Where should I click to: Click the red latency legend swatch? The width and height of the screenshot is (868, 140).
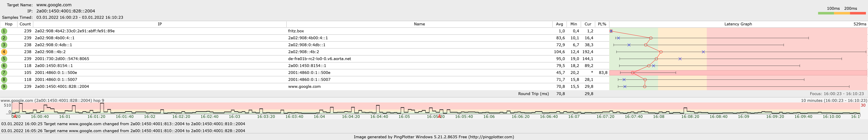[858, 13]
